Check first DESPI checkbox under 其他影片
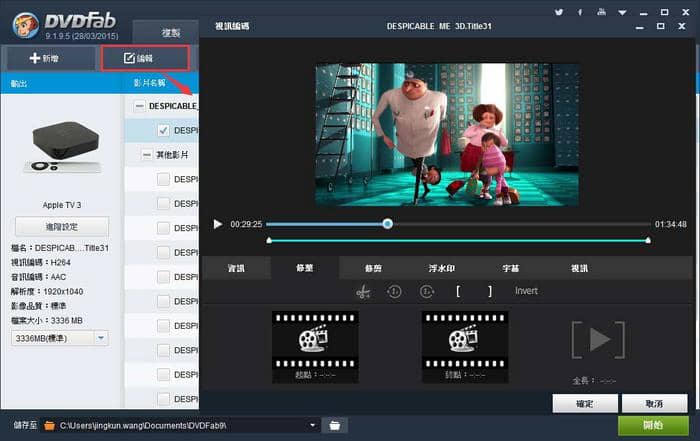This screenshot has height=441, width=700. tap(163, 179)
